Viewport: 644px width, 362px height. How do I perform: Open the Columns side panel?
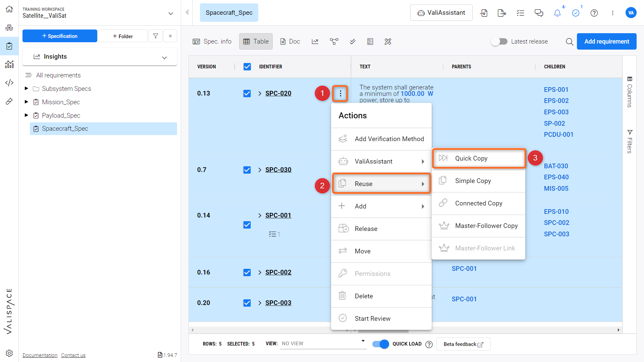coord(630,92)
